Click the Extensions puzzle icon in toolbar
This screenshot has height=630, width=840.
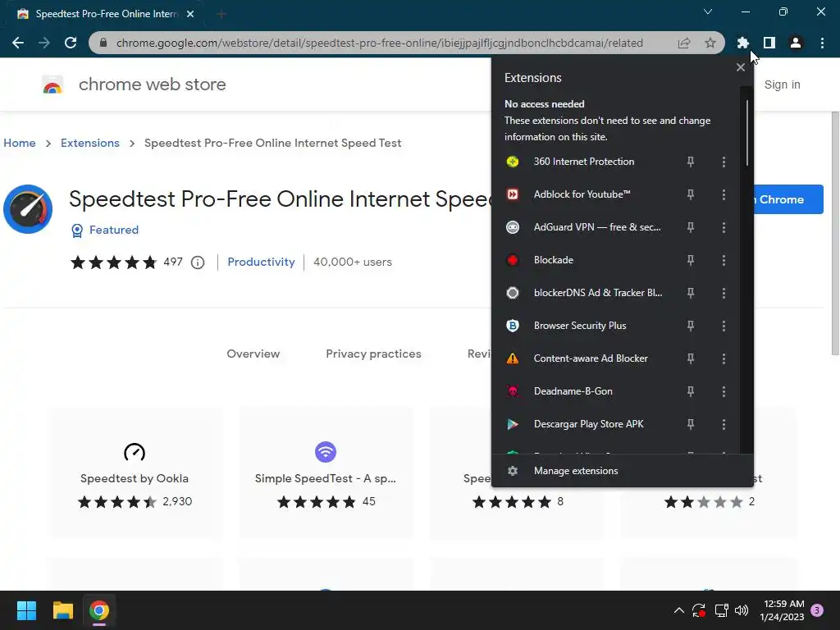(742, 43)
